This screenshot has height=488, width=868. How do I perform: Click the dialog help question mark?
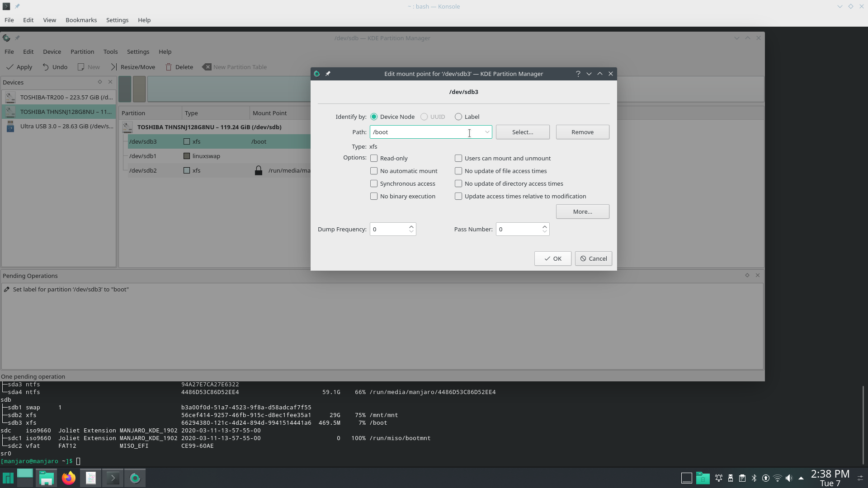pos(578,74)
